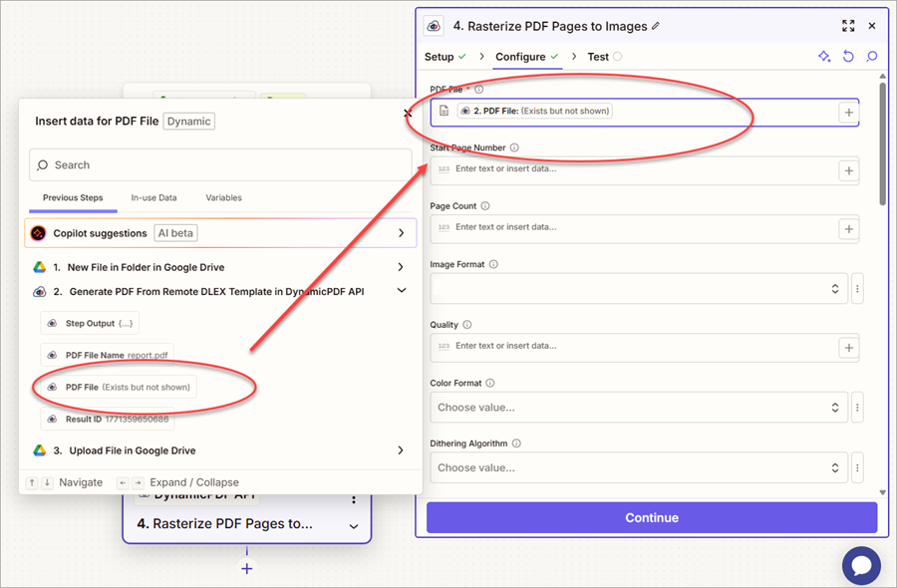Click the AI sparkle icon in tab bar
Screen dimensions: 897x588
[x=824, y=57]
